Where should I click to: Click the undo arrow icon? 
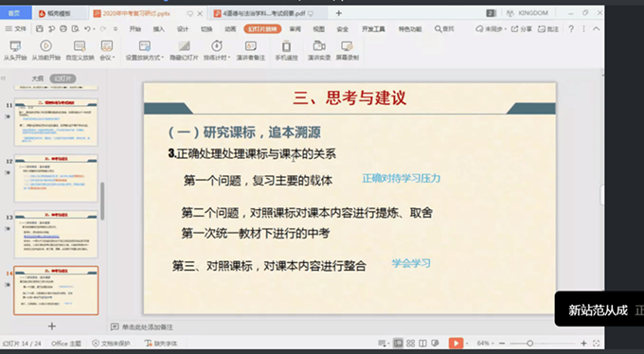87,28
